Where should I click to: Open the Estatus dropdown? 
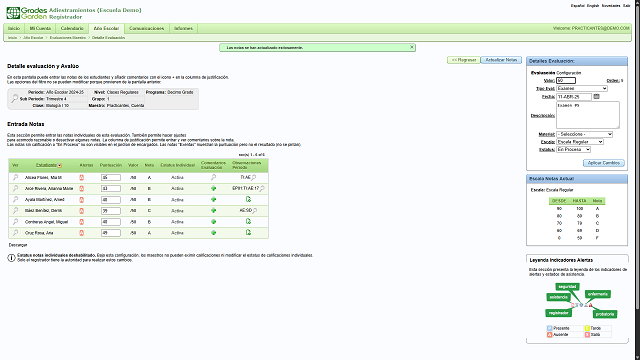coord(573,150)
